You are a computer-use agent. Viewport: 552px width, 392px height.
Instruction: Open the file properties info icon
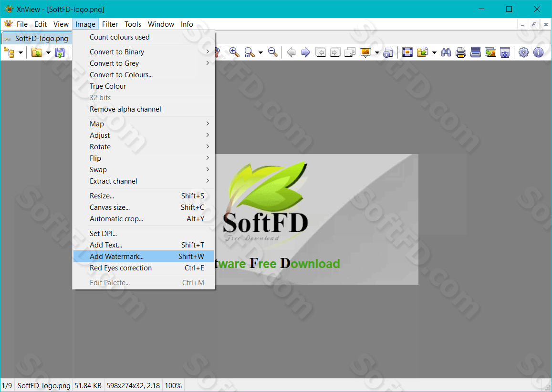(x=388, y=52)
